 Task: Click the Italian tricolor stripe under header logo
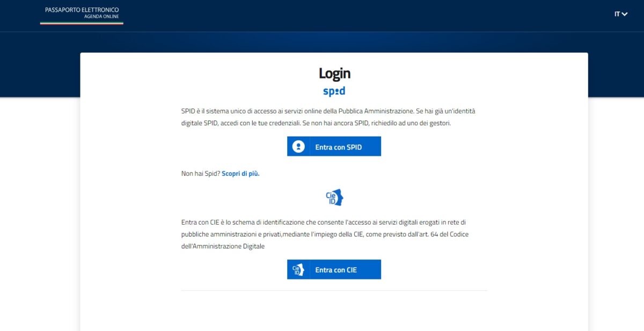pos(82,23)
